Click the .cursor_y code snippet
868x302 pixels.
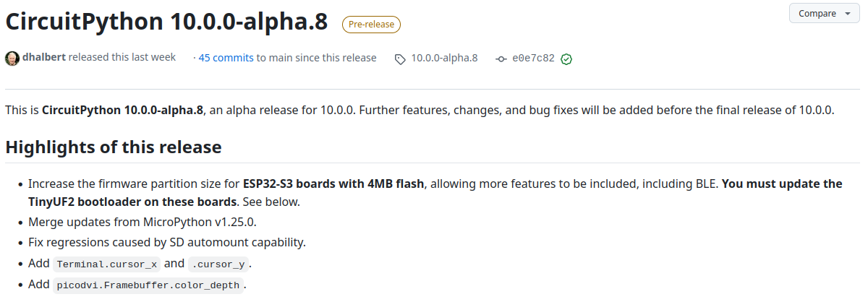(218, 264)
